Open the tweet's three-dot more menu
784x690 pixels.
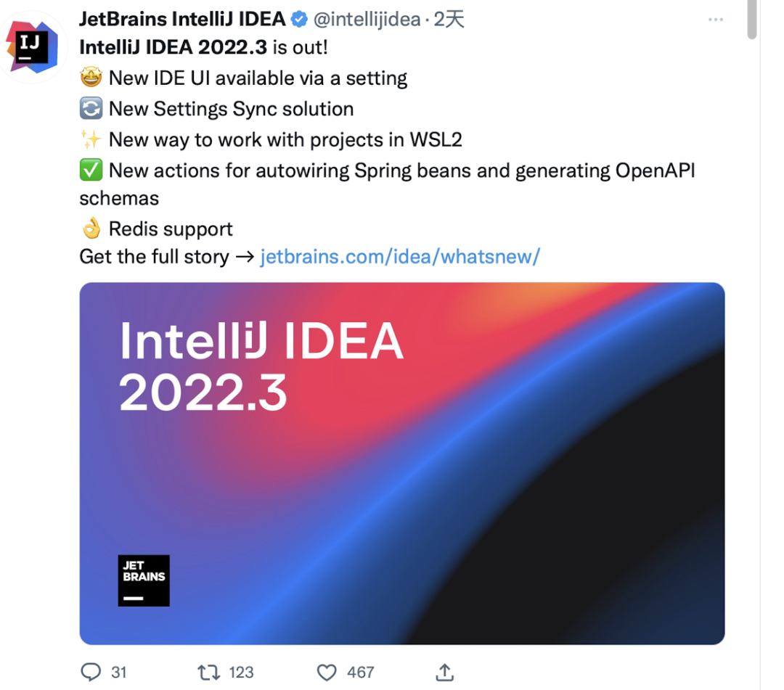pyautogui.click(x=716, y=20)
